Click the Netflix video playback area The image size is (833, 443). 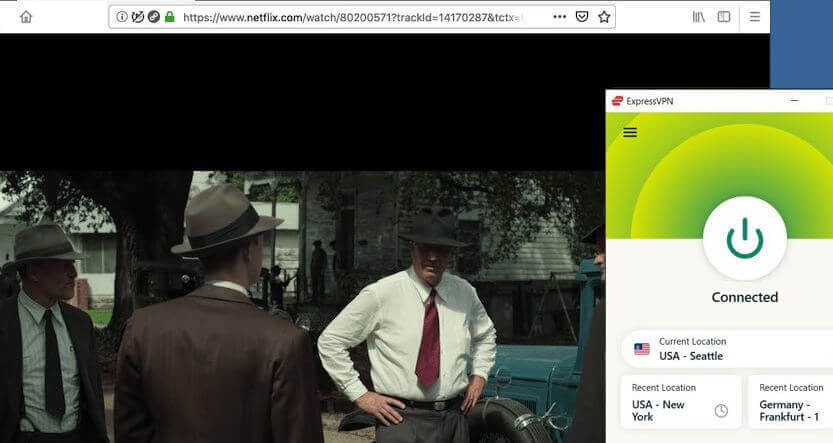302,238
